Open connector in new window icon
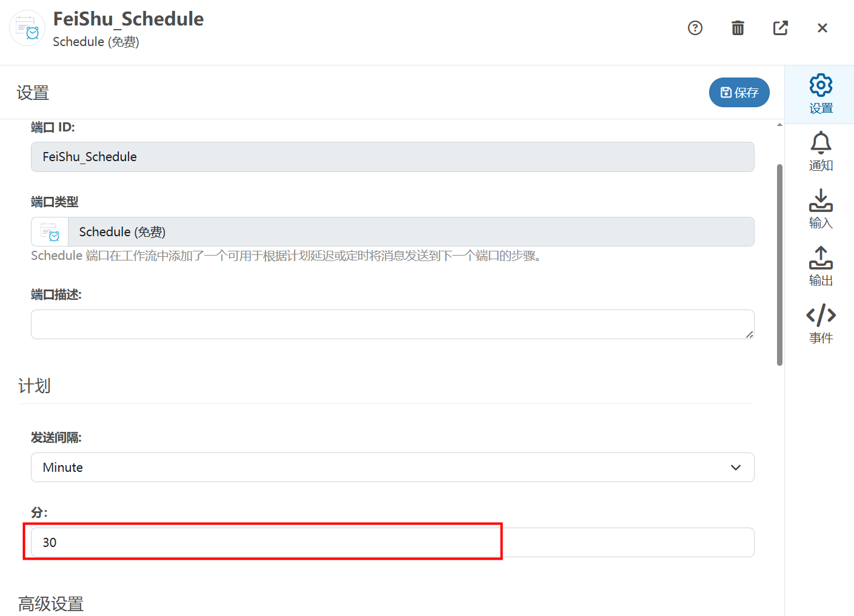854x616 pixels. click(780, 28)
